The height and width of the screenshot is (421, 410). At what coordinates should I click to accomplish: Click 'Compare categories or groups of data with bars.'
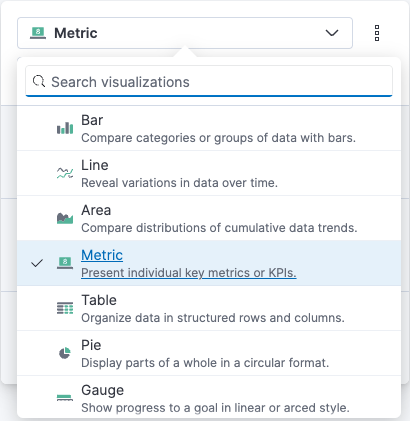(218, 138)
